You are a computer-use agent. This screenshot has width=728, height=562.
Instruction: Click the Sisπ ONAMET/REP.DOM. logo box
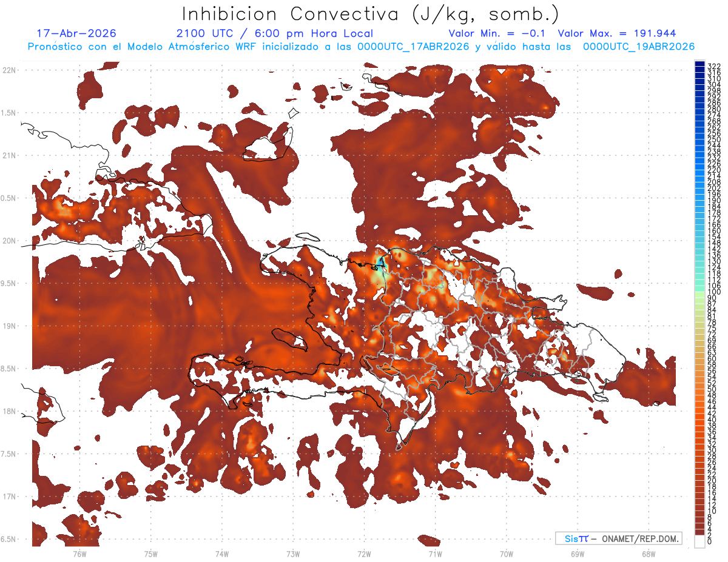pos(619,538)
